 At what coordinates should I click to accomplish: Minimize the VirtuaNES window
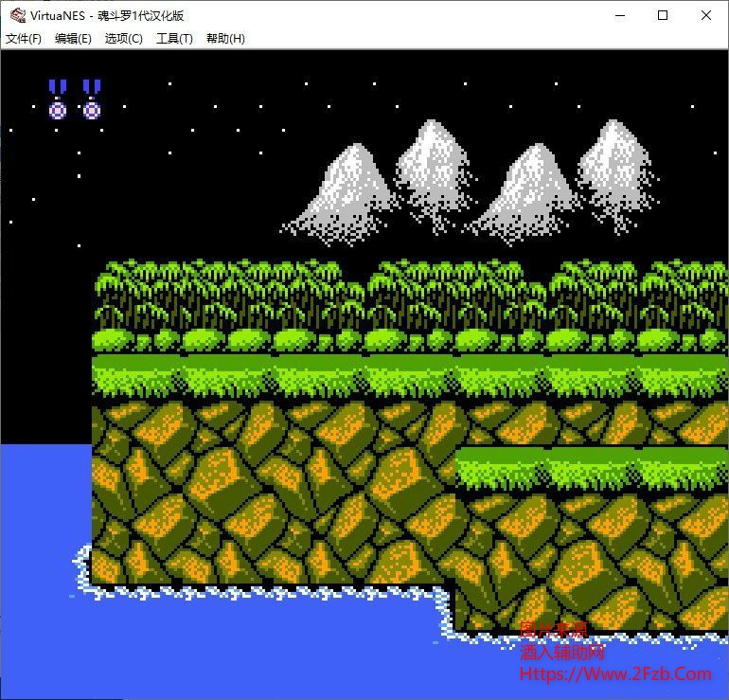pos(620,15)
